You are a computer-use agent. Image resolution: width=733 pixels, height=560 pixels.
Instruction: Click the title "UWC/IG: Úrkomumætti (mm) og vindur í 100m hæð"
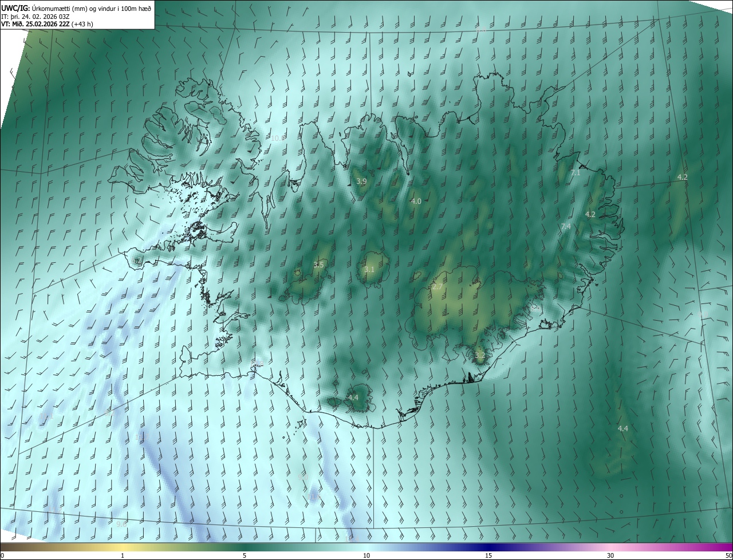[76, 7]
